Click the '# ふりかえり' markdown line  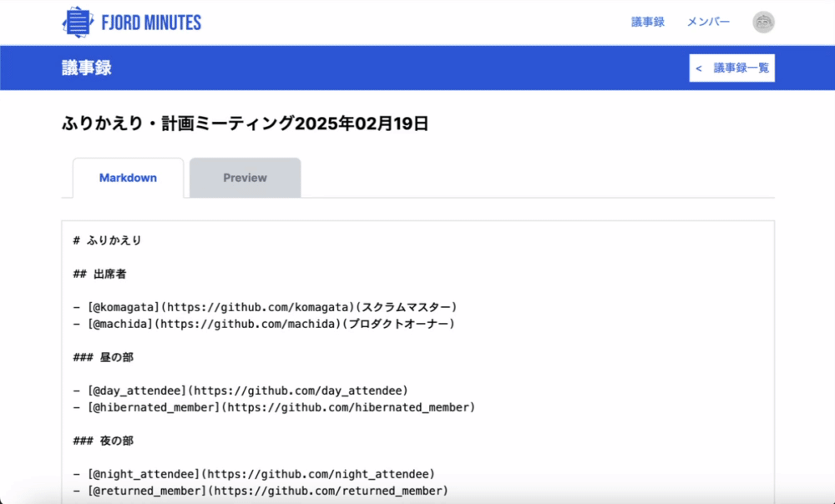pos(108,240)
